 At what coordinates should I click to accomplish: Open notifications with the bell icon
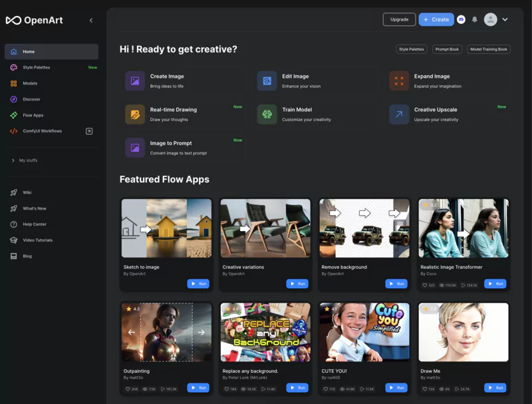point(475,19)
